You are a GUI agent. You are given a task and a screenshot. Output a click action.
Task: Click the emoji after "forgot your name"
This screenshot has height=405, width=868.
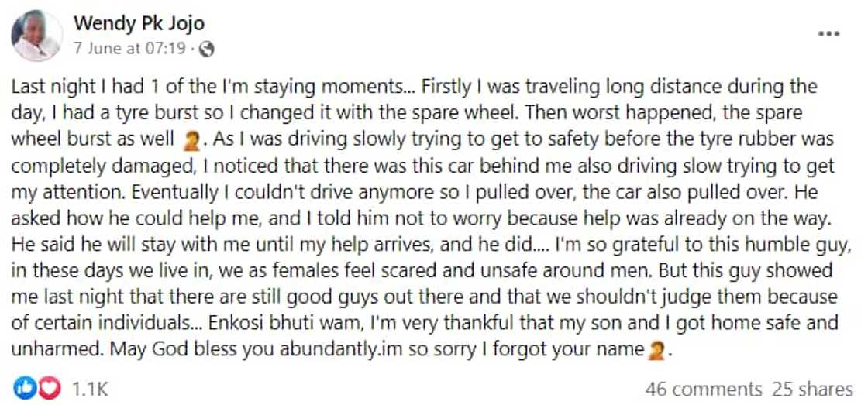(x=656, y=351)
